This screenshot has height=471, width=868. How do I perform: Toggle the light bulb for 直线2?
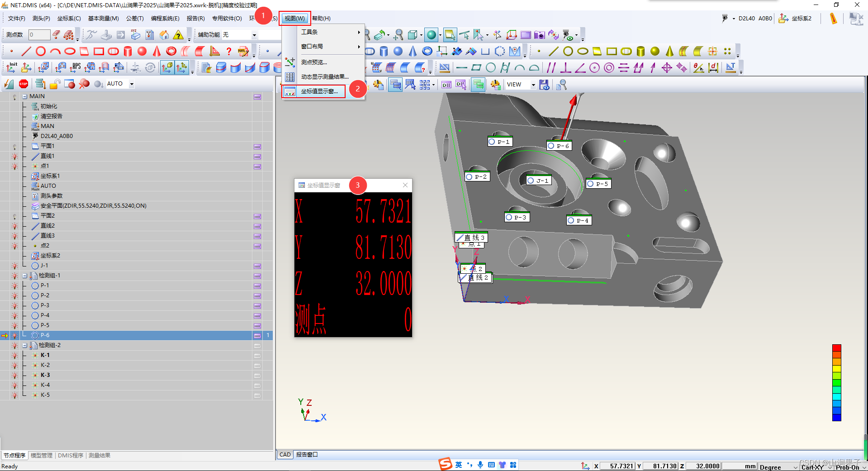tap(14, 226)
